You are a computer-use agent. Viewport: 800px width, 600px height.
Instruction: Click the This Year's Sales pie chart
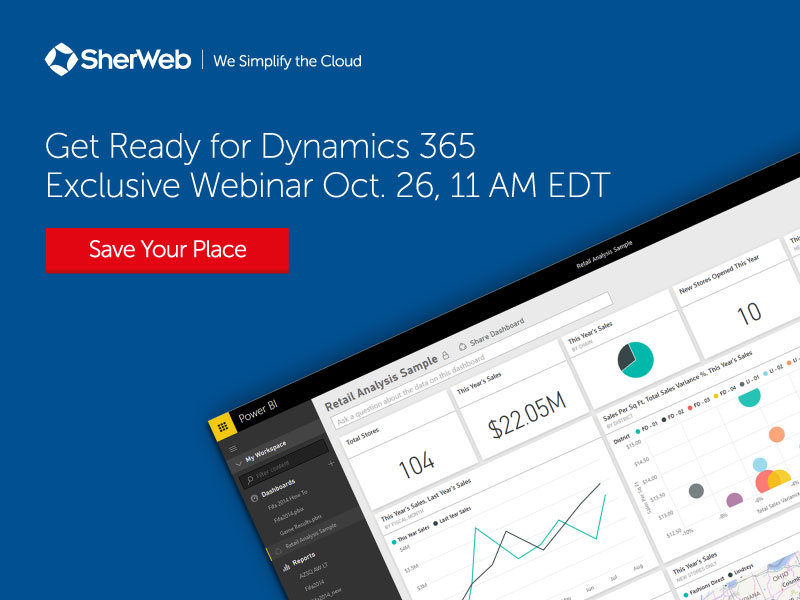[x=635, y=360]
